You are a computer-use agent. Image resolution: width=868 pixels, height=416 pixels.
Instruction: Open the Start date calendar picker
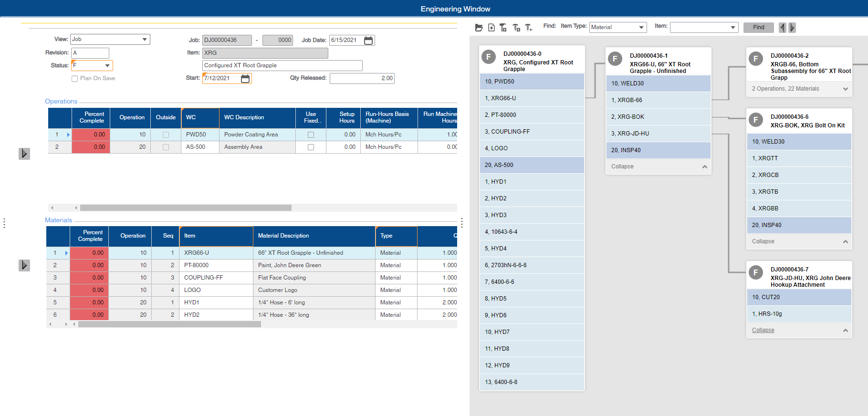(x=245, y=79)
